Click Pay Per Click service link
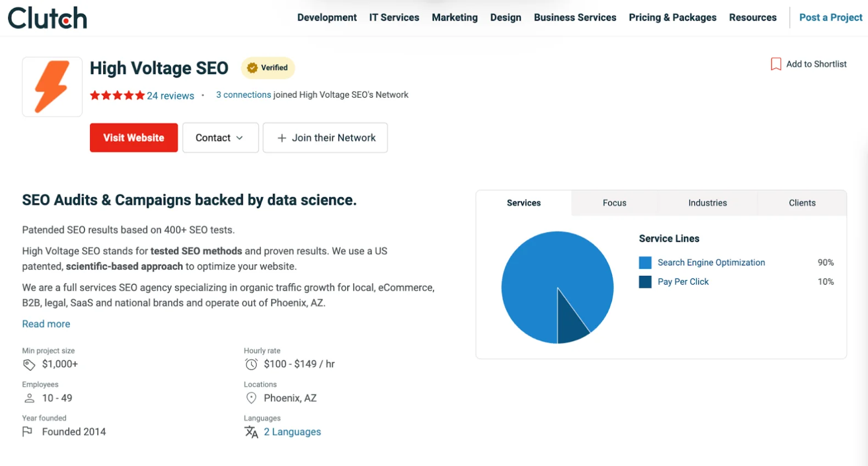The width and height of the screenshot is (868, 466). (x=683, y=282)
